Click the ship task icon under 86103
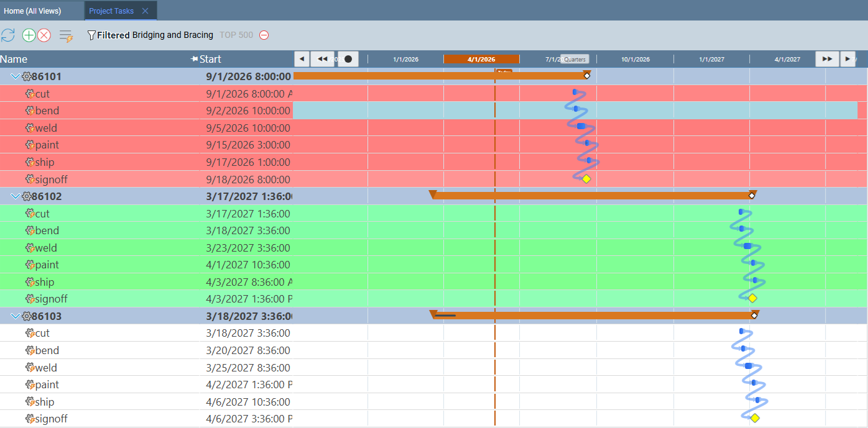868x428 pixels. click(x=30, y=402)
